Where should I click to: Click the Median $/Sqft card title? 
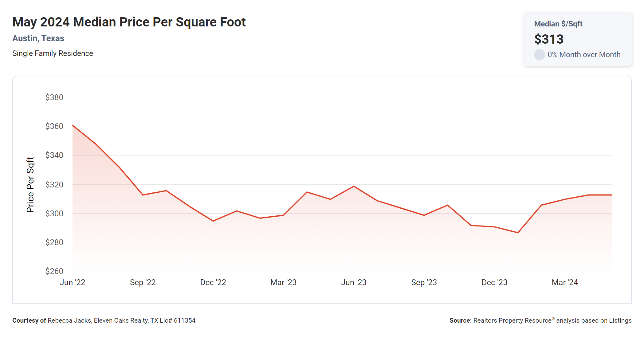[x=558, y=24]
